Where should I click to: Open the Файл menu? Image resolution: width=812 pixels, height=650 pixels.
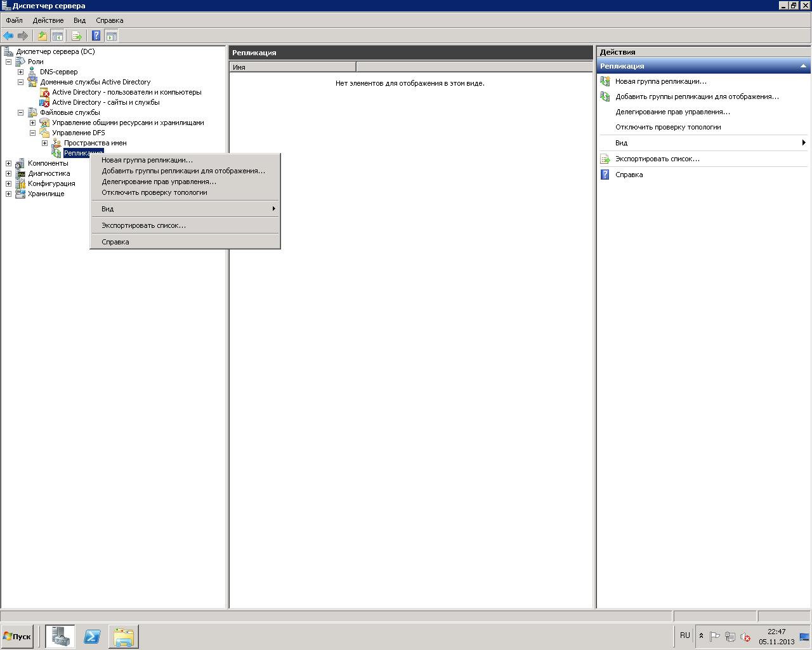point(14,20)
